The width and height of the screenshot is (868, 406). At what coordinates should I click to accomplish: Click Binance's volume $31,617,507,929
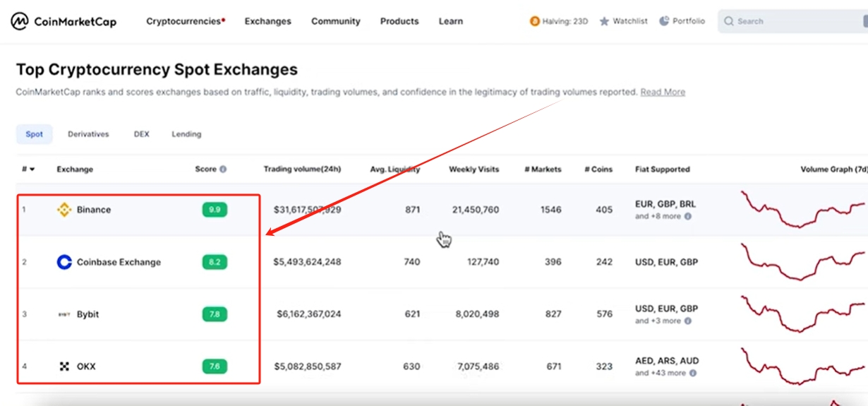point(308,210)
